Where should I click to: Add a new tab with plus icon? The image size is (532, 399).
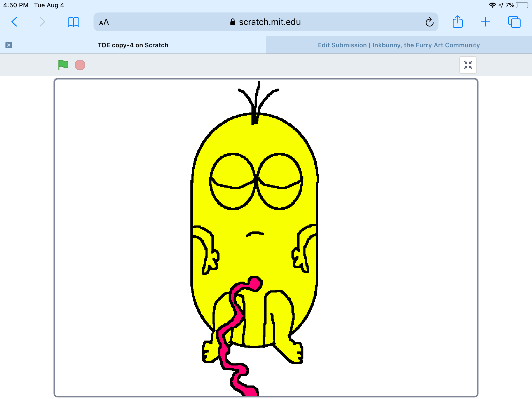point(486,22)
